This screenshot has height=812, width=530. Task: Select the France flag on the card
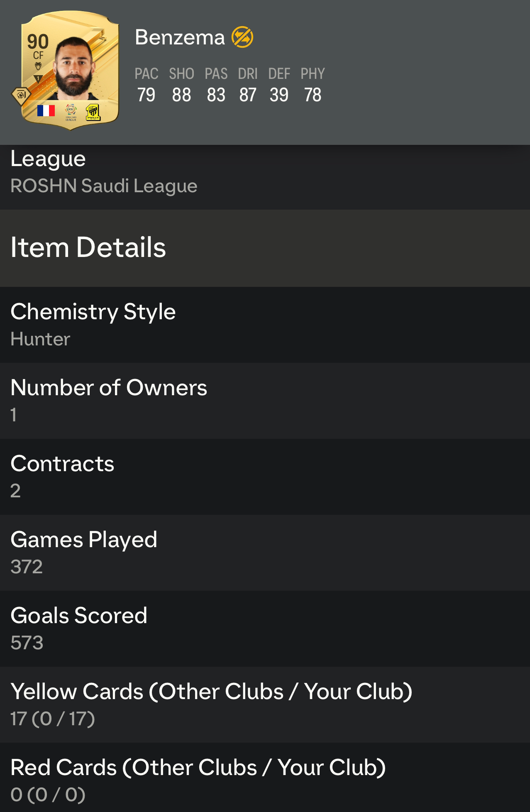tap(46, 110)
